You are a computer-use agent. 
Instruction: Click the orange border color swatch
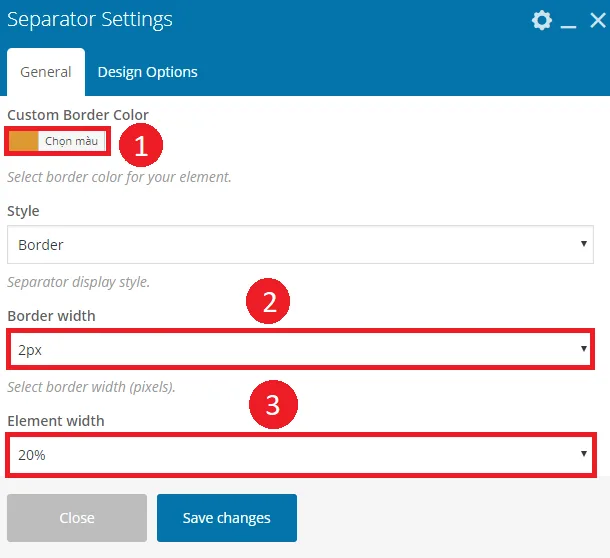click(23, 141)
